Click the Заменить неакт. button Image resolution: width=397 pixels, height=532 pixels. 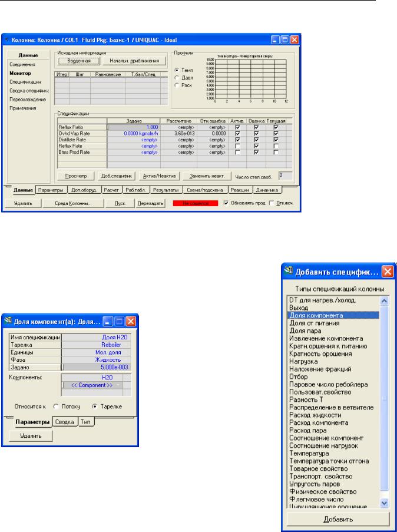tap(207, 176)
